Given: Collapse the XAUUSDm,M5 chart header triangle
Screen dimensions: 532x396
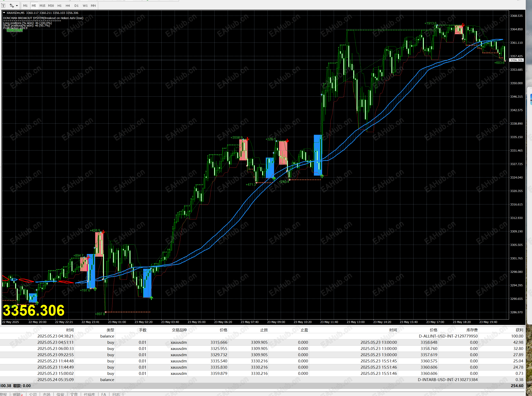Looking at the screenshot, I should point(4,13).
